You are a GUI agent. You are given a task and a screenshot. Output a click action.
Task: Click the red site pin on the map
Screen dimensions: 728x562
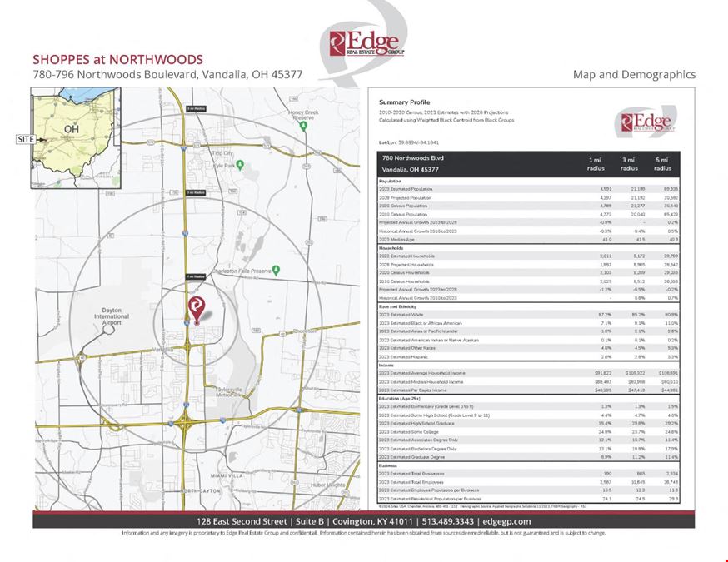click(x=197, y=310)
